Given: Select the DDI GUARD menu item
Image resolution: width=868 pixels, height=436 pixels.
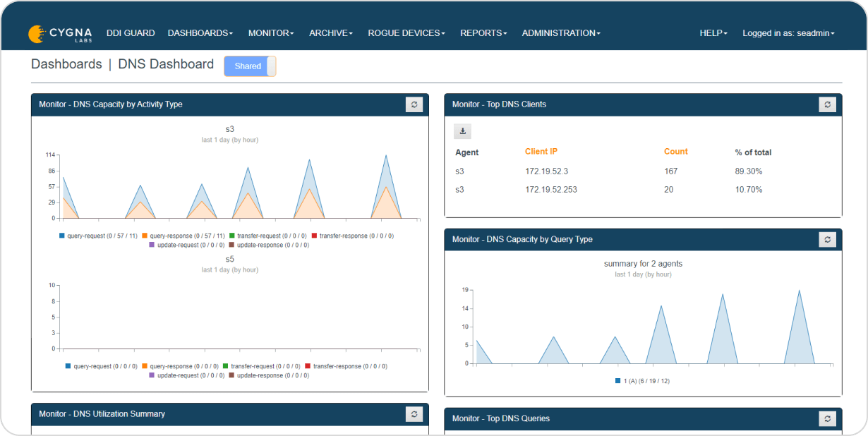Looking at the screenshot, I should (x=131, y=32).
